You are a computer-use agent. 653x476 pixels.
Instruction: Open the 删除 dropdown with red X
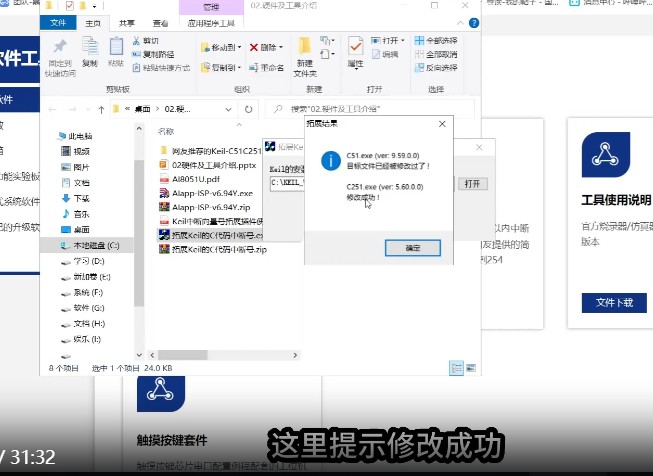(267, 47)
